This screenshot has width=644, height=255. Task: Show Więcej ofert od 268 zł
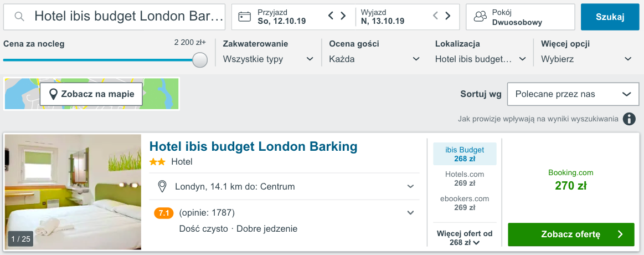point(464,238)
